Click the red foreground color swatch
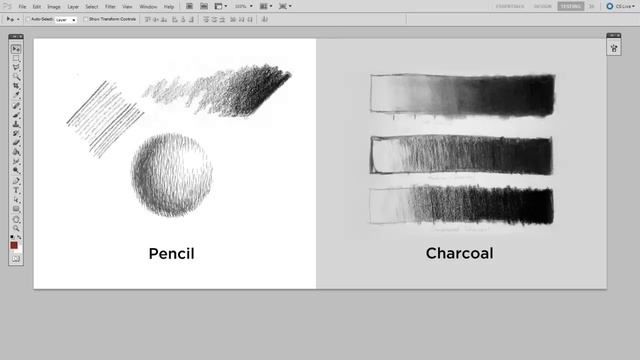This screenshot has height=360, width=640. point(14,245)
